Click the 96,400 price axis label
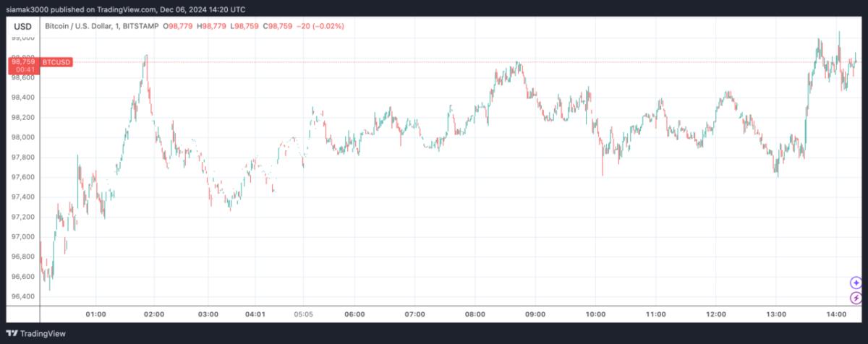 [24, 297]
